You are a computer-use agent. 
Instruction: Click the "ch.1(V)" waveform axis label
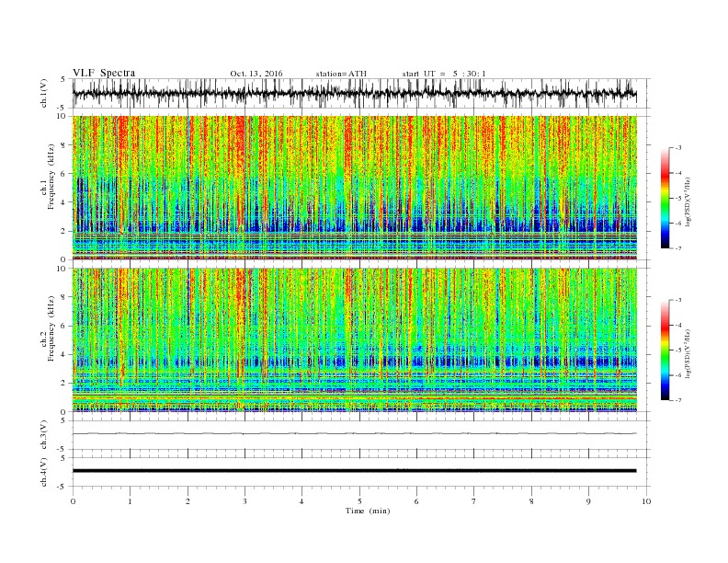point(44,93)
